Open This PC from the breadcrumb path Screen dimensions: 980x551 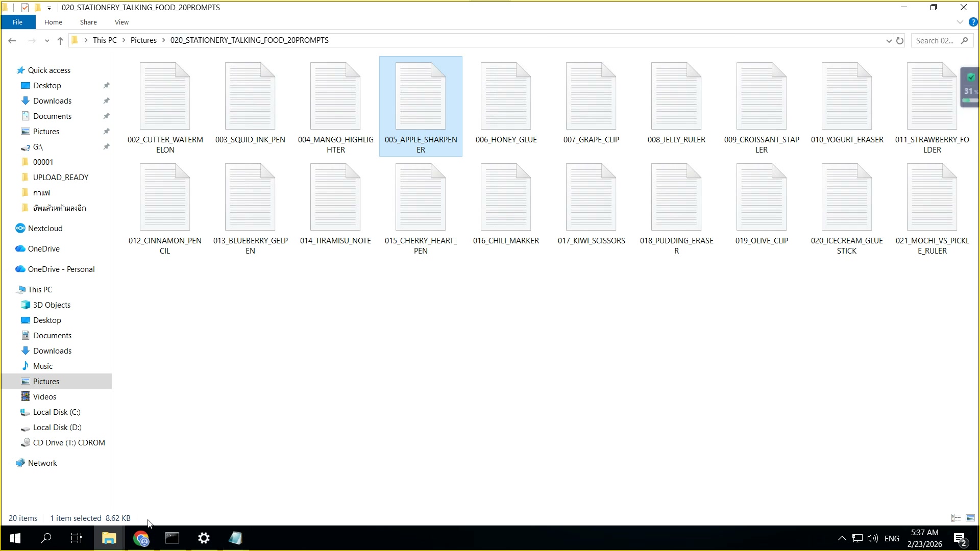(105, 40)
